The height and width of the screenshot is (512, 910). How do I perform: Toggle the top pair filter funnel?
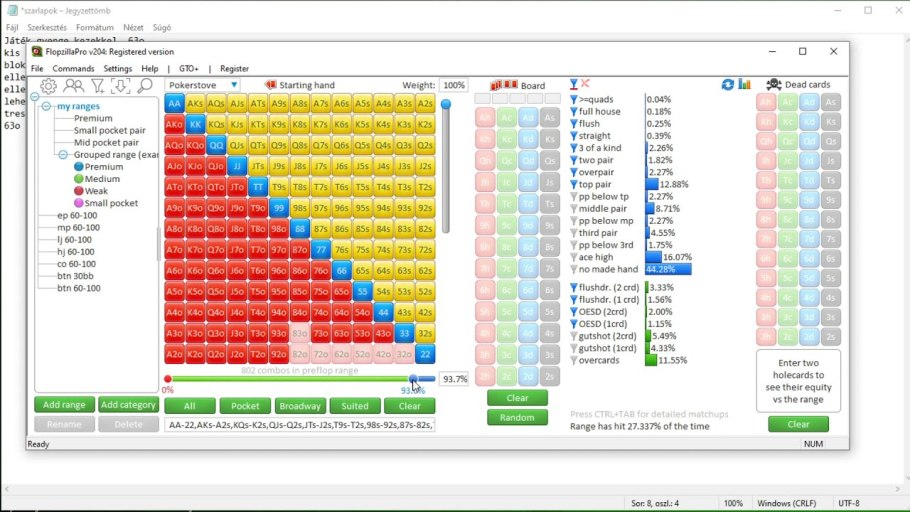point(574,184)
